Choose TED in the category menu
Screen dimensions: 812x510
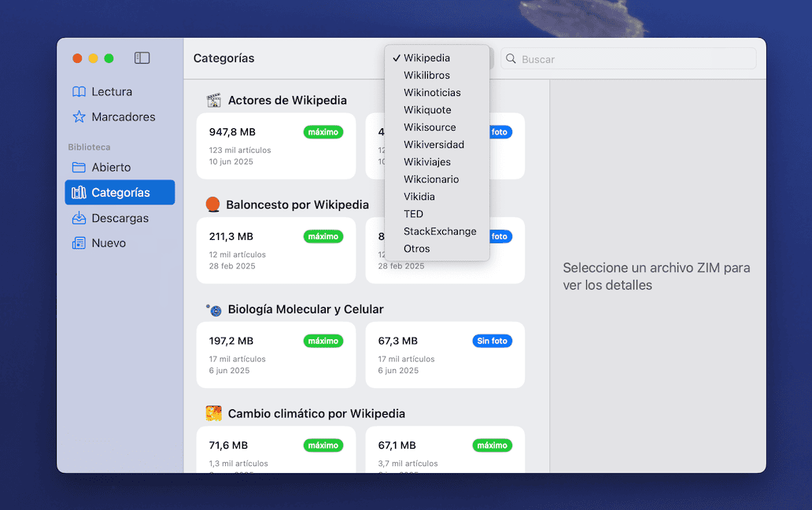click(437, 214)
